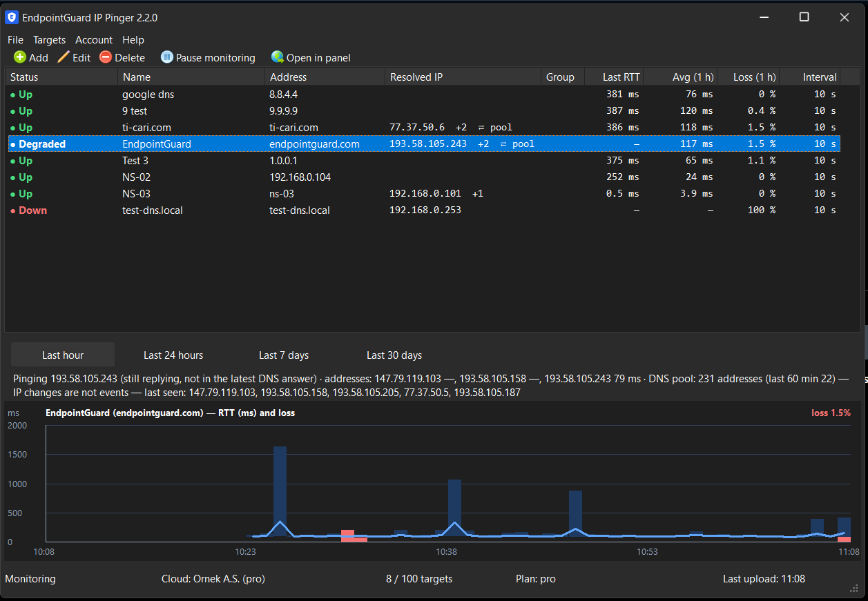
Task: Click resolved IP 192.168.0.253
Action: point(425,210)
